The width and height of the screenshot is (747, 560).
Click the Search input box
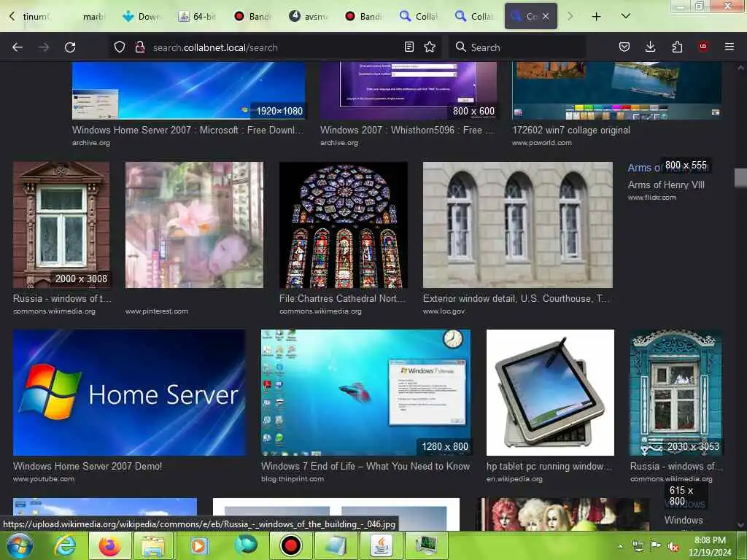click(x=517, y=47)
